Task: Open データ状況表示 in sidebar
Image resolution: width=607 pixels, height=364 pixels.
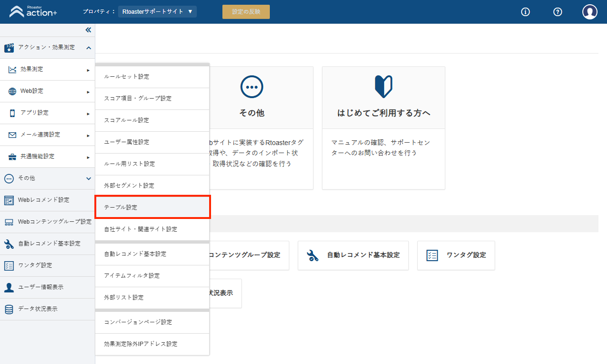Action: click(x=47, y=309)
